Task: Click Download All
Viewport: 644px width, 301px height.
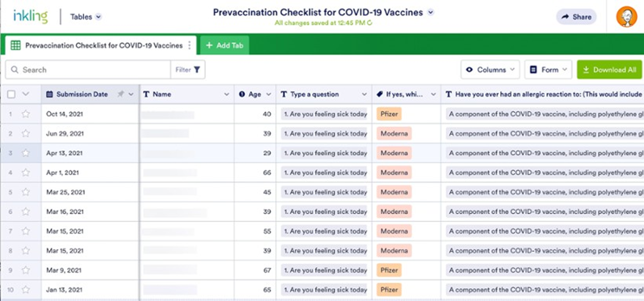Action: tap(609, 70)
